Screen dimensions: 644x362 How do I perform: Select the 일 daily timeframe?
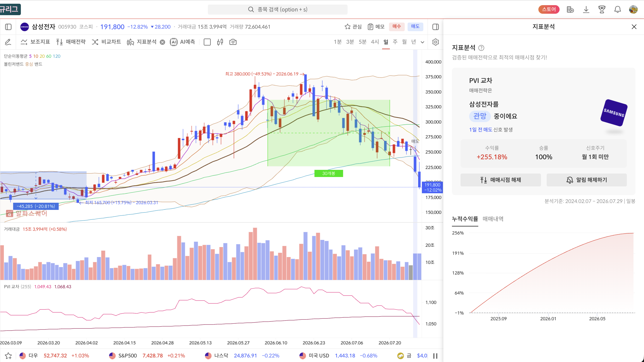pyautogui.click(x=386, y=42)
